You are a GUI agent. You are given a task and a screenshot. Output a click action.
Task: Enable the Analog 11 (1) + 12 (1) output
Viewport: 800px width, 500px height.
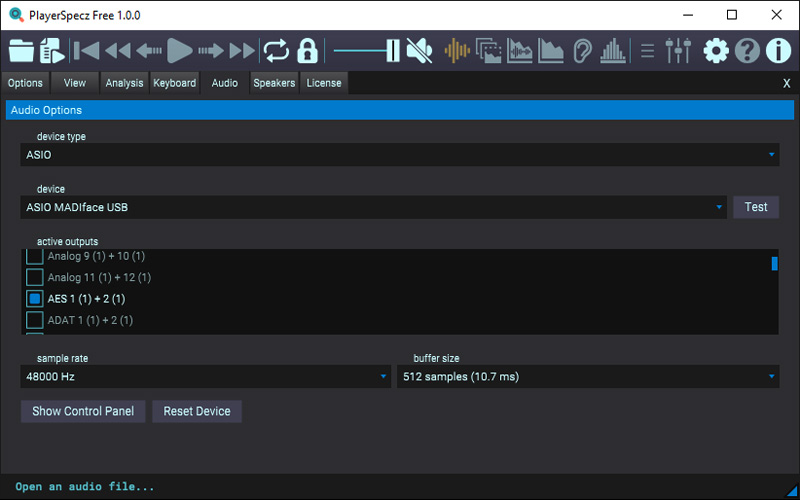(35, 277)
